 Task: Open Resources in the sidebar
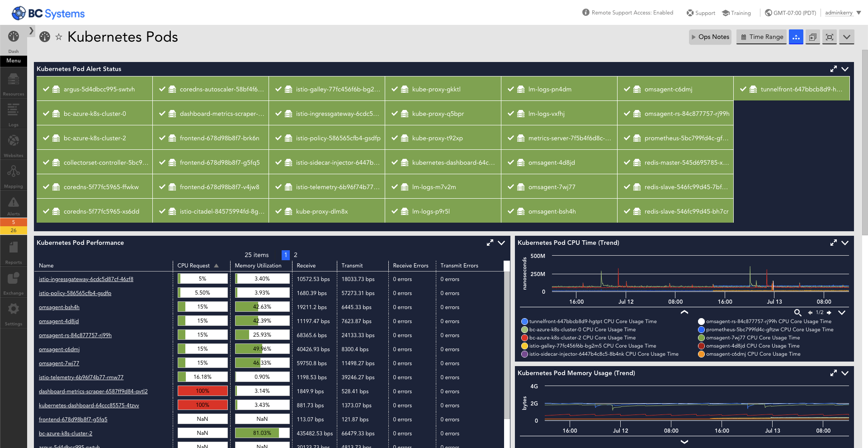[x=14, y=84]
